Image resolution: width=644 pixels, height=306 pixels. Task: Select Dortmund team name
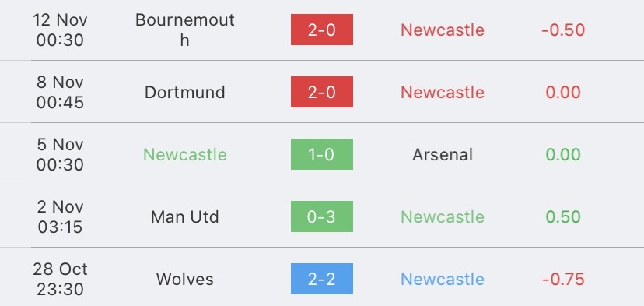(x=185, y=92)
